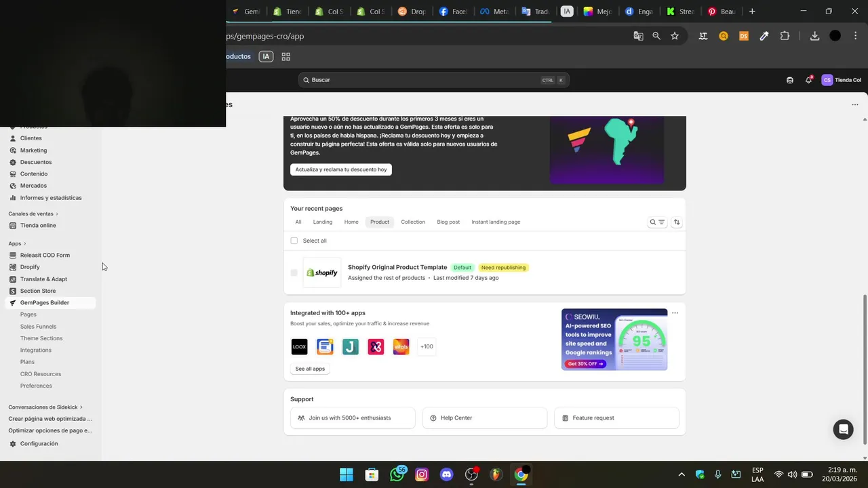Open Chrome extensions puzzle icon
868x488 pixels.
click(785, 36)
